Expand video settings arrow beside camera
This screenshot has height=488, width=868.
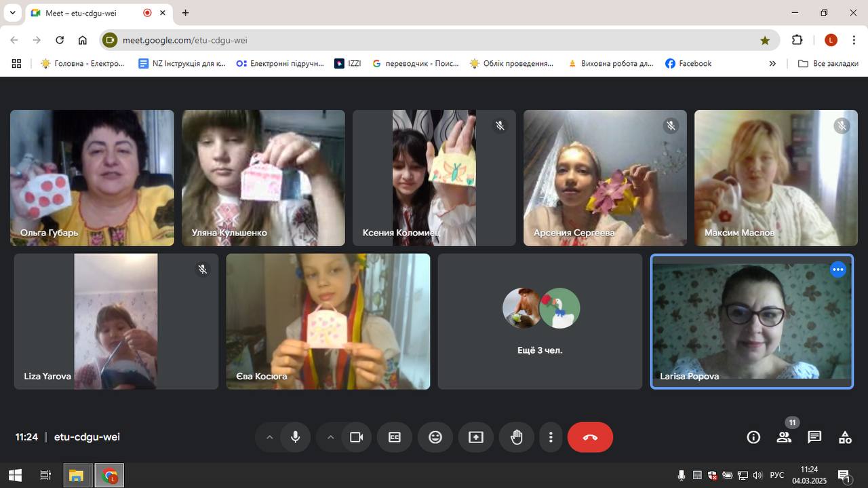tap(330, 437)
